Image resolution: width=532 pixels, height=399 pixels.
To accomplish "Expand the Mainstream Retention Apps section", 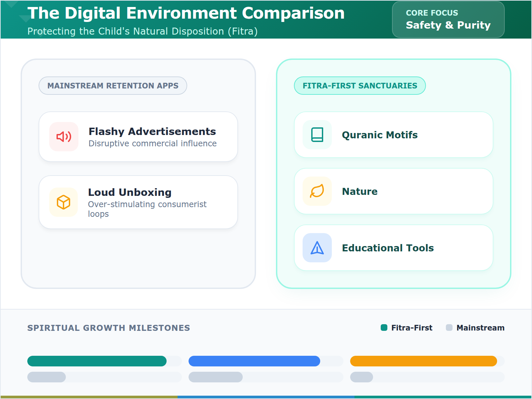I will (113, 85).
